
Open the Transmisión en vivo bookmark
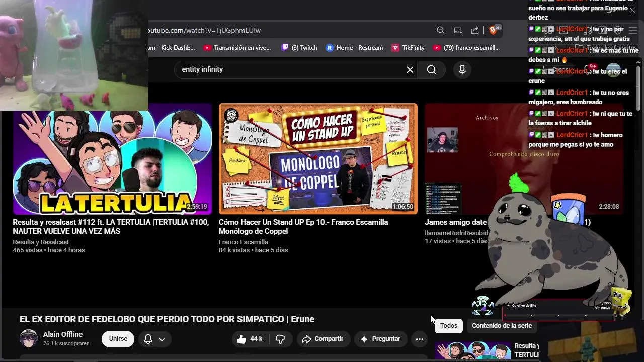pos(237,48)
